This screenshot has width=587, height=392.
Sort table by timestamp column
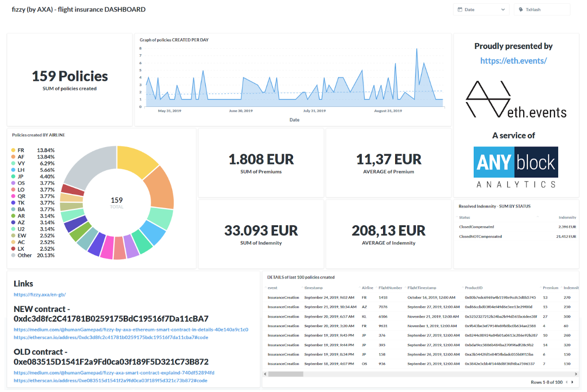click(x=313, y=288)
